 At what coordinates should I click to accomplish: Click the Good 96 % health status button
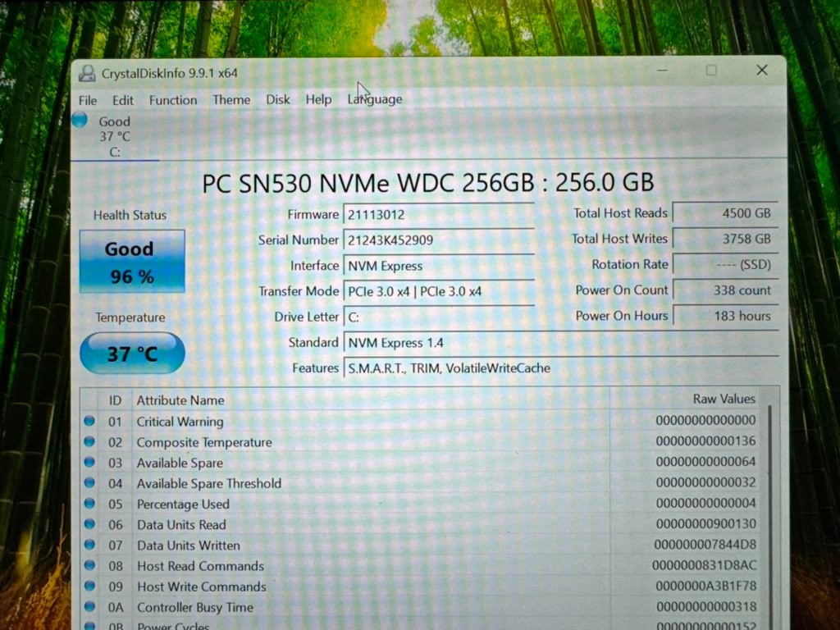pos(132,262)
